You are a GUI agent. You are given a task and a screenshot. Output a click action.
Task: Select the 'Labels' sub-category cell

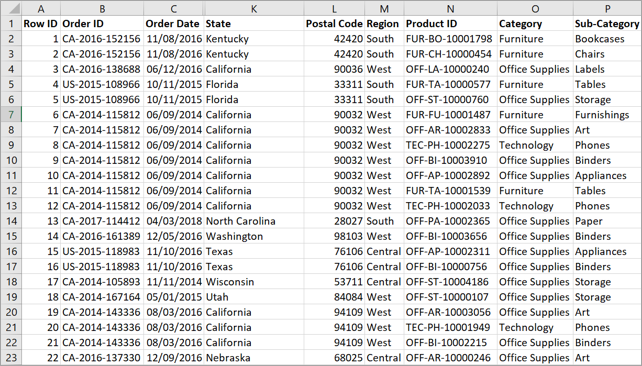tap(607, 69)
